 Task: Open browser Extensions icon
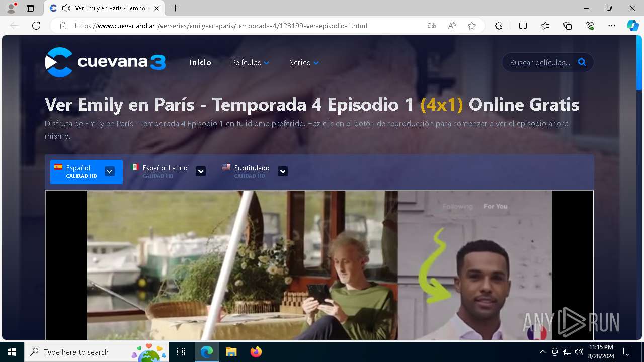coord(499,26)
